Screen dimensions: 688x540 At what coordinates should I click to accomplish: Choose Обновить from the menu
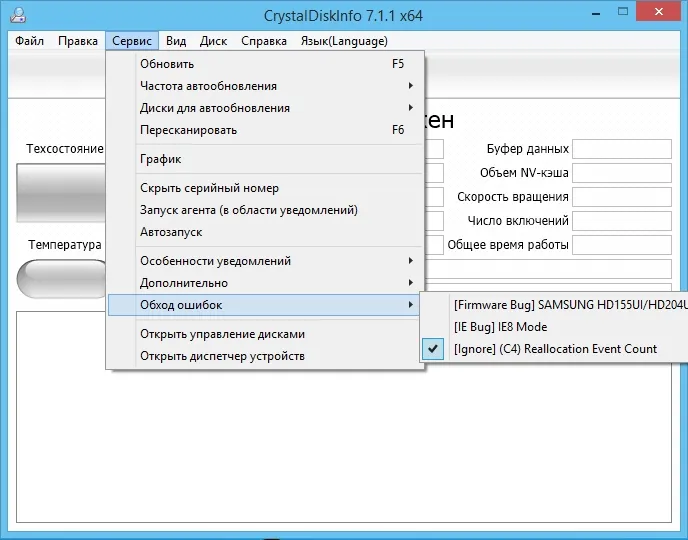tap(265, 64)
